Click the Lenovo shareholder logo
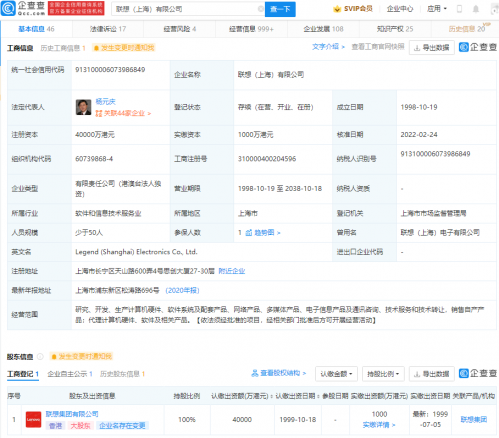Viewport: 499px width, 438px height. [x=33, y=420]
